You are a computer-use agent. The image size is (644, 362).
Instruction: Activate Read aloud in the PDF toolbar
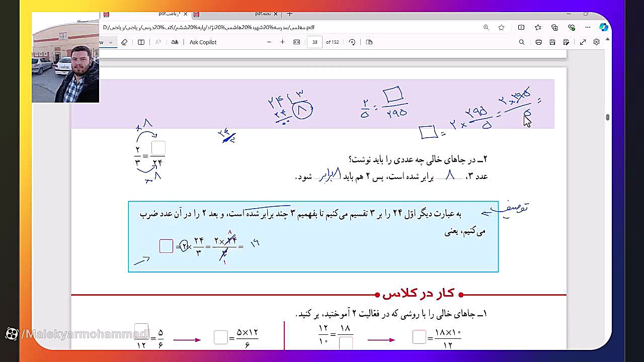click(x=158, y=42)
